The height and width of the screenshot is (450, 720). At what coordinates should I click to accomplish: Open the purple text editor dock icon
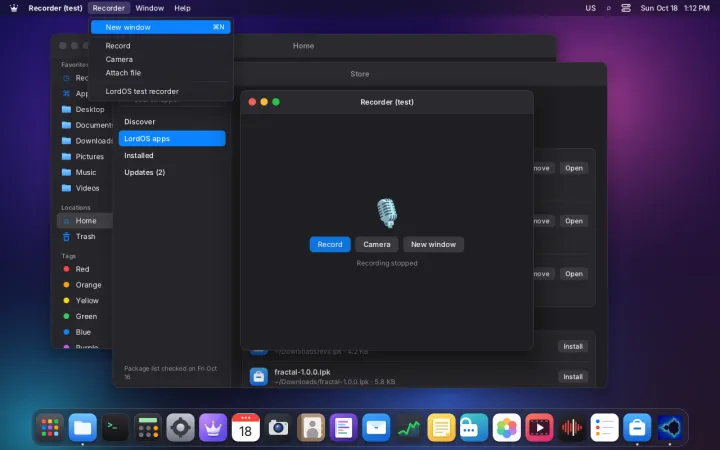coord(343,428)
